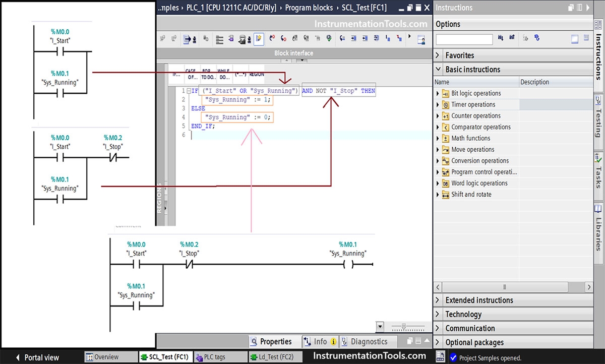Click the green check download toolbar icon
Image resolution: width=605 pixels, height=364 pixels.
pyautogui.click(x=329, y=38)
